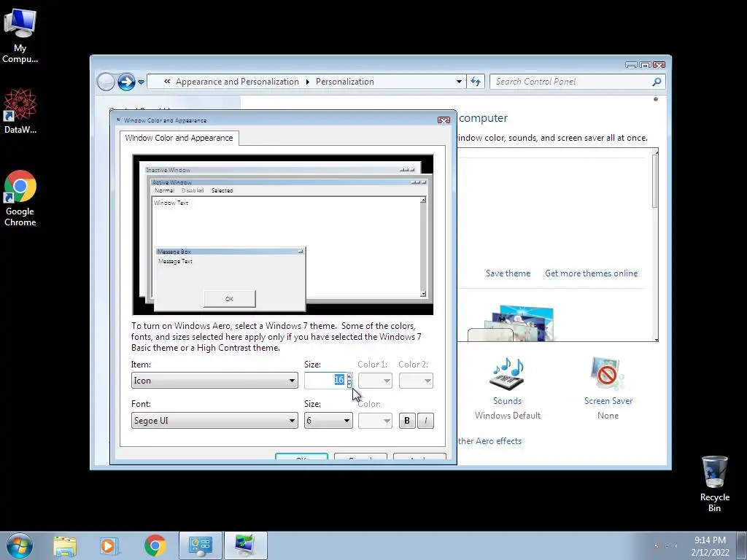Expand the address bar history dropdown
Screen dimensions: 747x560
459,82
